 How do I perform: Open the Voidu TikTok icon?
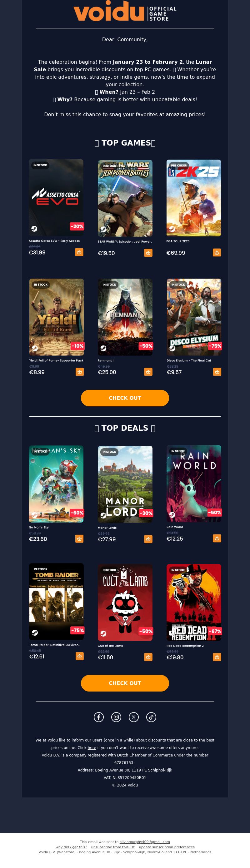pos(151,717)
